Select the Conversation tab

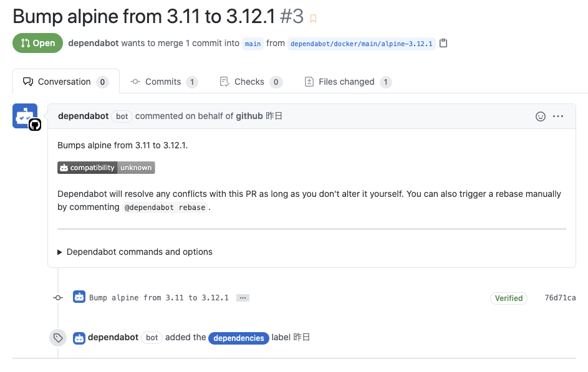pyautogui.click(x=65, y=81)
